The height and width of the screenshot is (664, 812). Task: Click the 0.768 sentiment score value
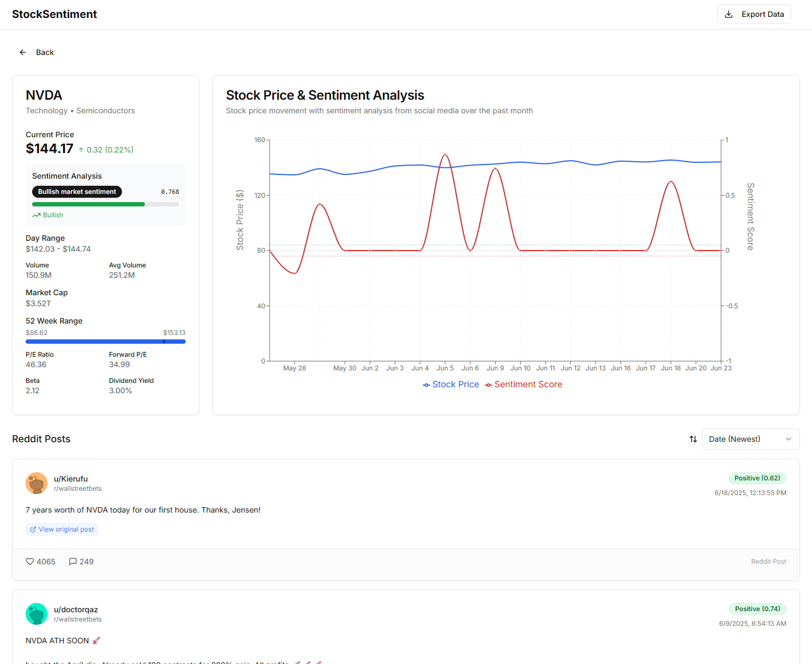point(170,192)
